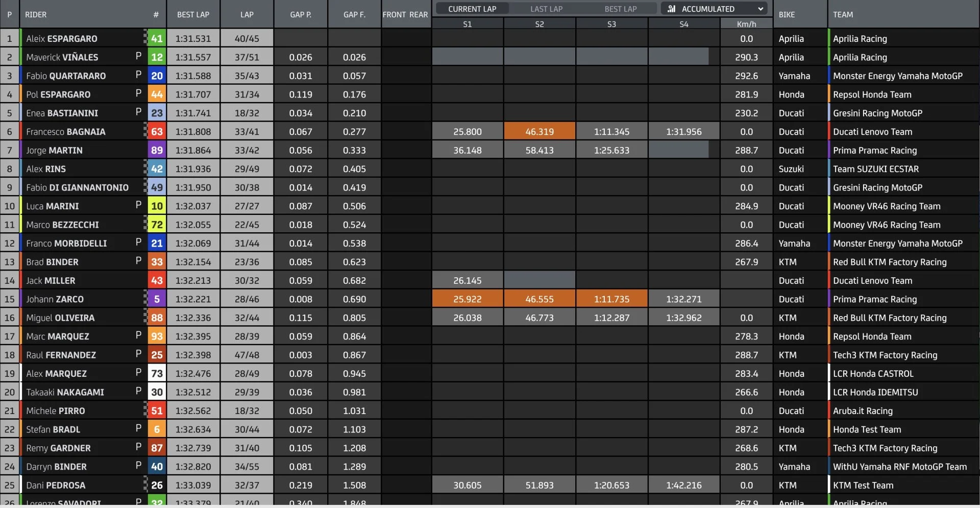Click the purple number 5 badge for Zarco

[157, 299]
